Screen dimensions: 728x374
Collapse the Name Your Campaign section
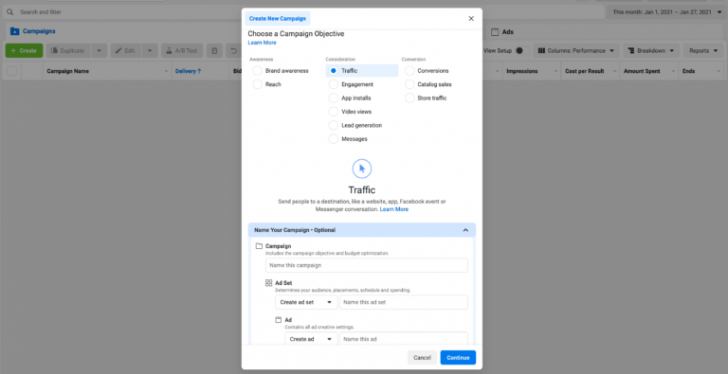tap(466, 230)
